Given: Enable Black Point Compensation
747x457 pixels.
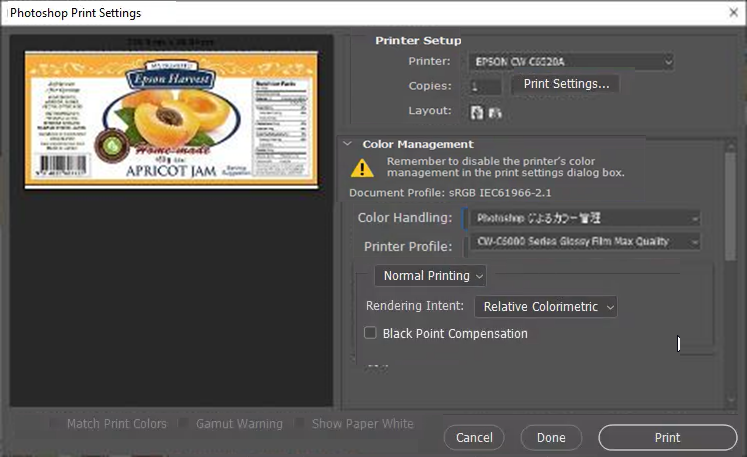Looking at the screenshot, I should 371,333.
